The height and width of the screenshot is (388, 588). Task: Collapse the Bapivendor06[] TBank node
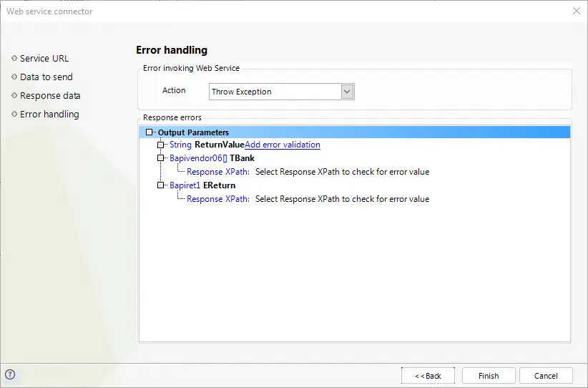pyautogui.click(x=160, y=158)
